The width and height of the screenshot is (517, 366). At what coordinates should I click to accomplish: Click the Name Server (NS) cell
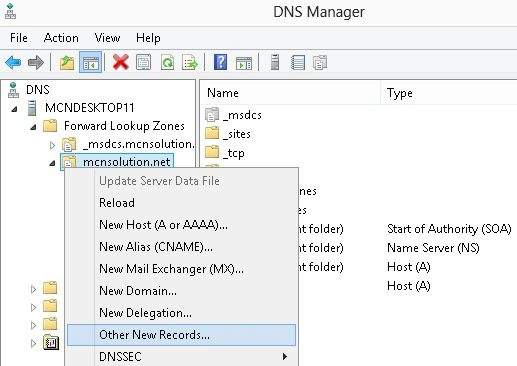[433, 248]
